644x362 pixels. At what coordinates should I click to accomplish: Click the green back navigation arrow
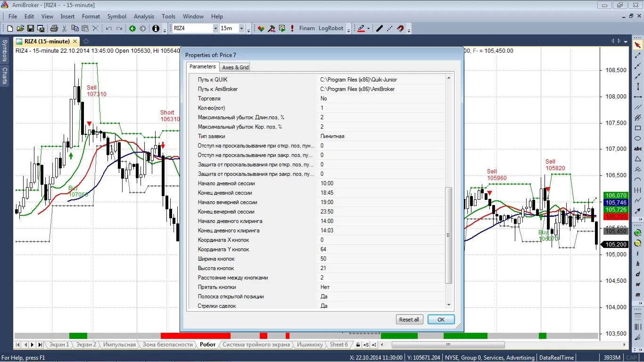pyautogui.click(x=132, y=28)
